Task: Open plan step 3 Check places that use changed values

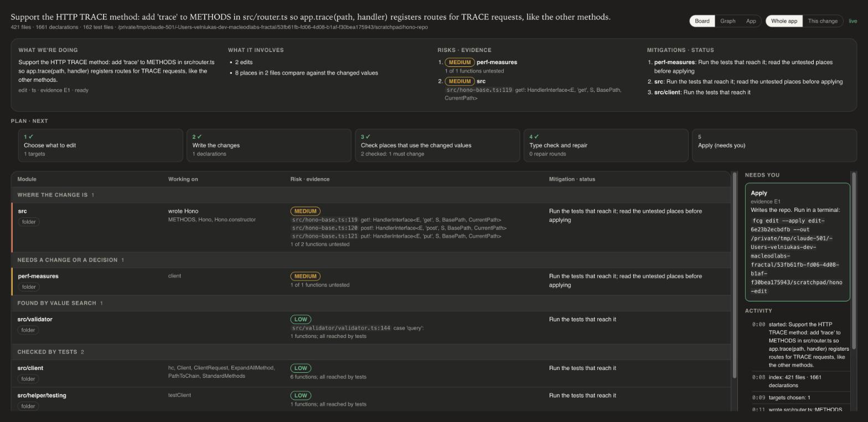Action: pos(437,145)
